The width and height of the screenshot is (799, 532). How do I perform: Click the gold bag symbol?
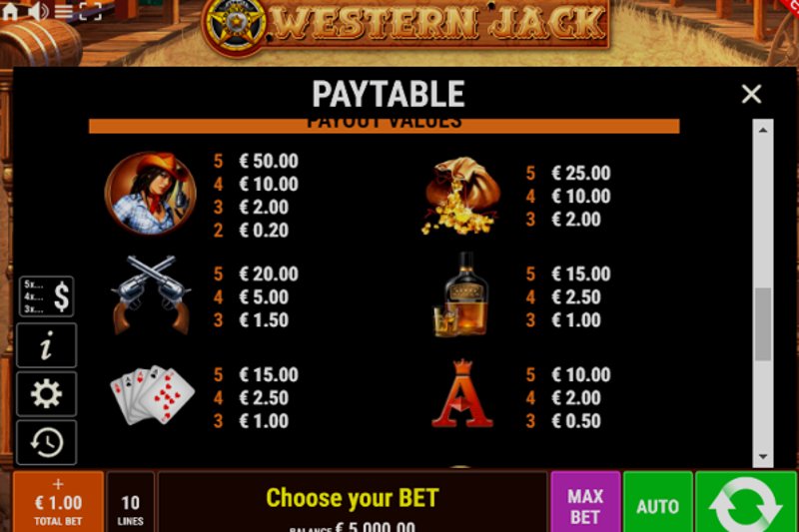click(460, 196)
